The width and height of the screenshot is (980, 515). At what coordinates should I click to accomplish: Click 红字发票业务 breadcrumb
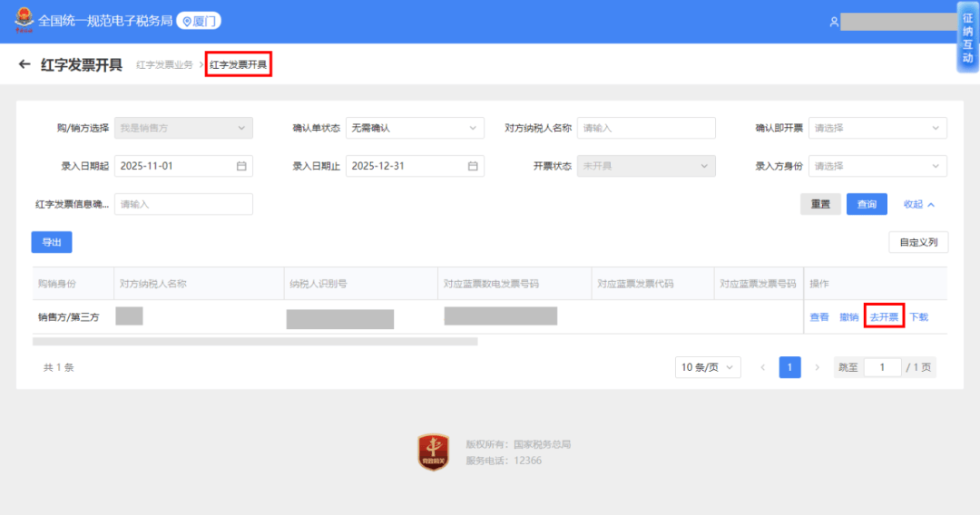[x=164, y=65]
